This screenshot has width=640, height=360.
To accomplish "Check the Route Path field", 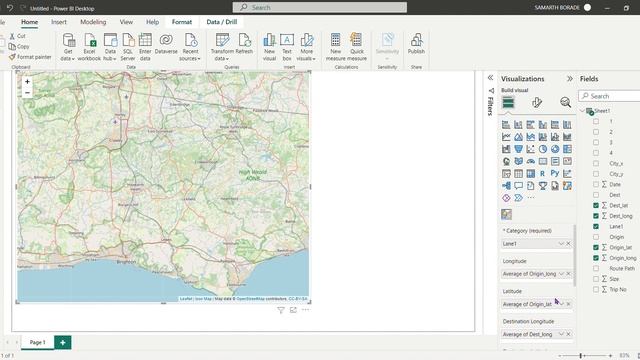I will pos(596,269).
